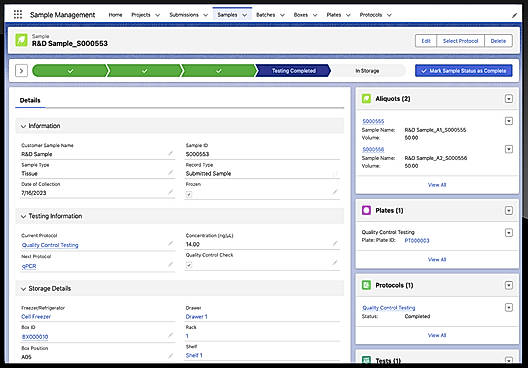Click the Select Protocol button
Screen dimensions: 528x368
(460, 41)
